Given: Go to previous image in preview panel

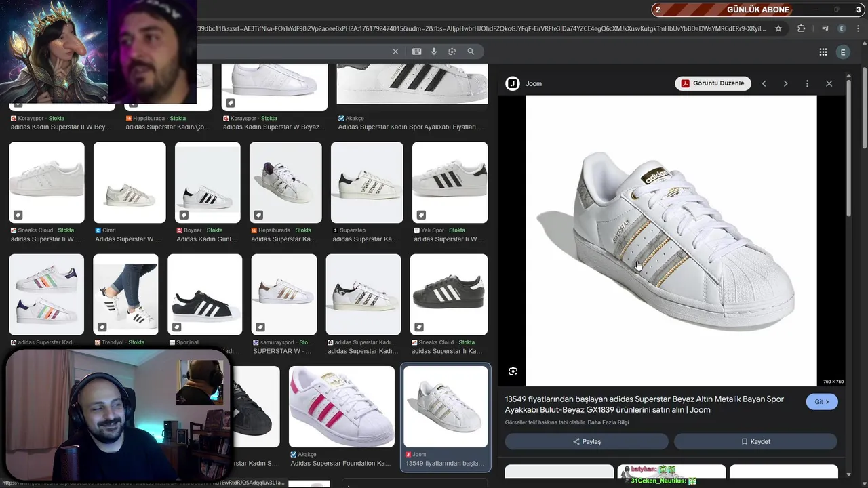Looking at the screenshot, I should pos(764,83).
